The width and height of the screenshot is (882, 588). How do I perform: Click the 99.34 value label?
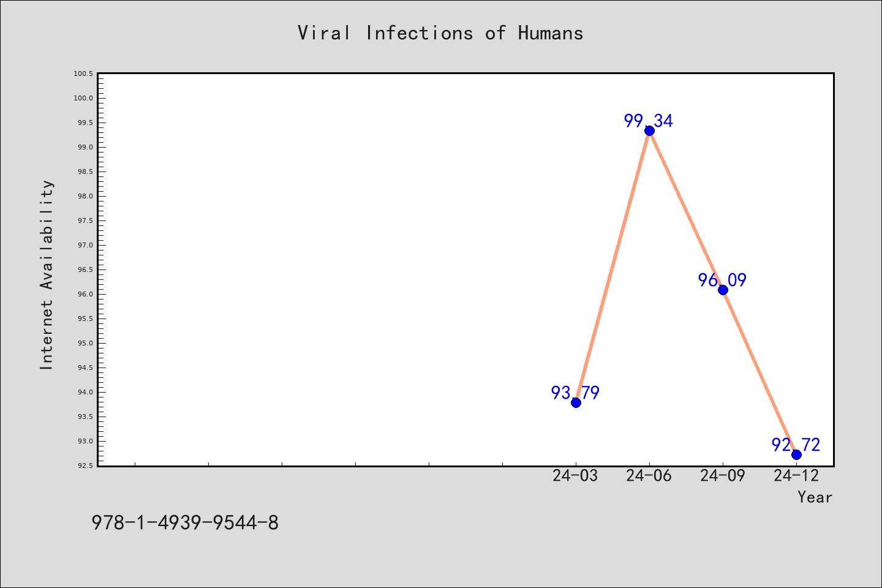click(x=649, y=121)
